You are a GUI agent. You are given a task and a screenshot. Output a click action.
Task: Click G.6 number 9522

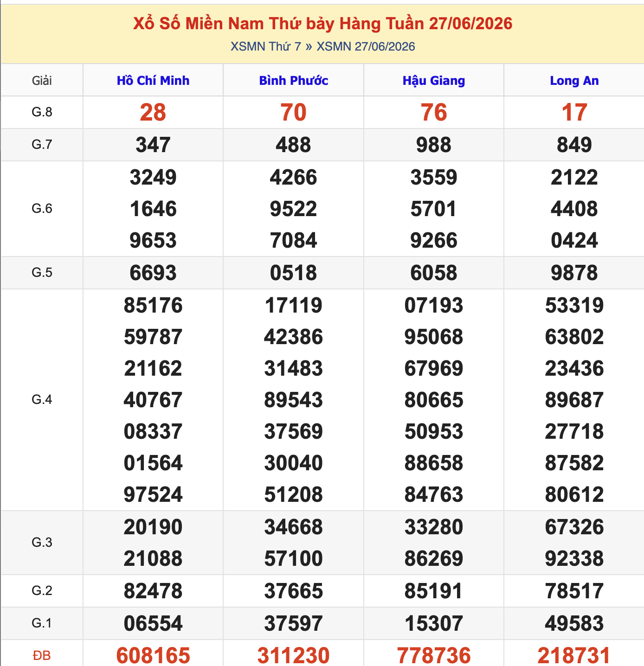pyautogui.click(x=294, y=209)
